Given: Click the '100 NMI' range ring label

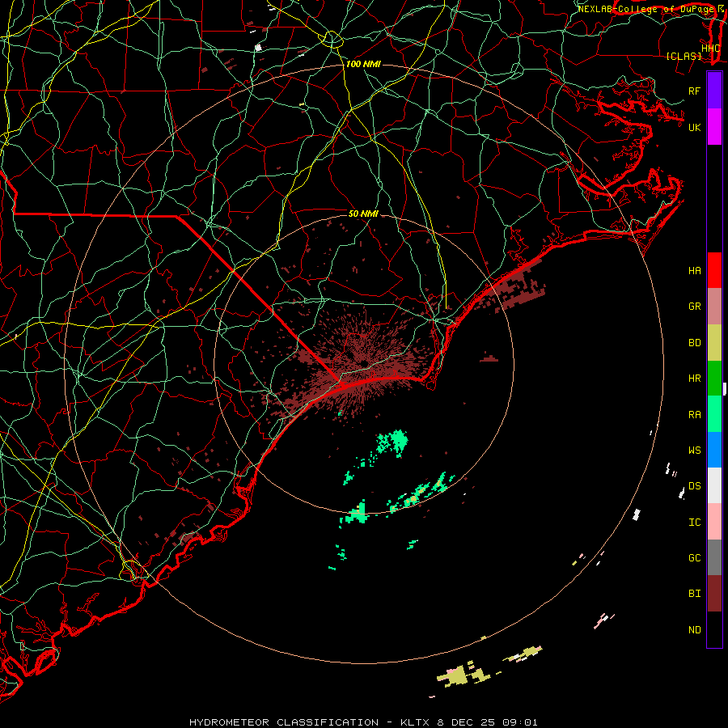Looking at the screenshot, I should pyautogui.click(x=363, y=64).
